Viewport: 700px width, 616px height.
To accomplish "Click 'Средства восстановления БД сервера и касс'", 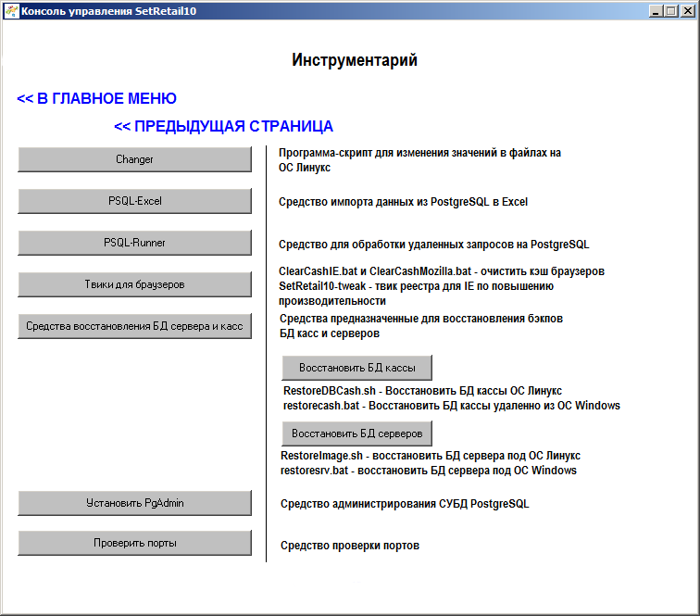I will [x=134, y=326].
